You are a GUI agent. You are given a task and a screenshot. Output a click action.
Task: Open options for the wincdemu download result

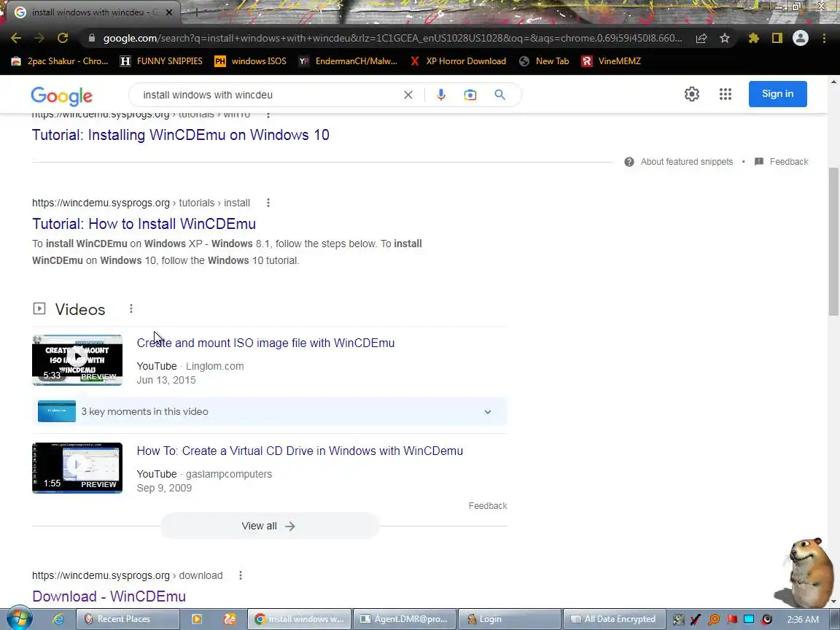coord(241,575)
